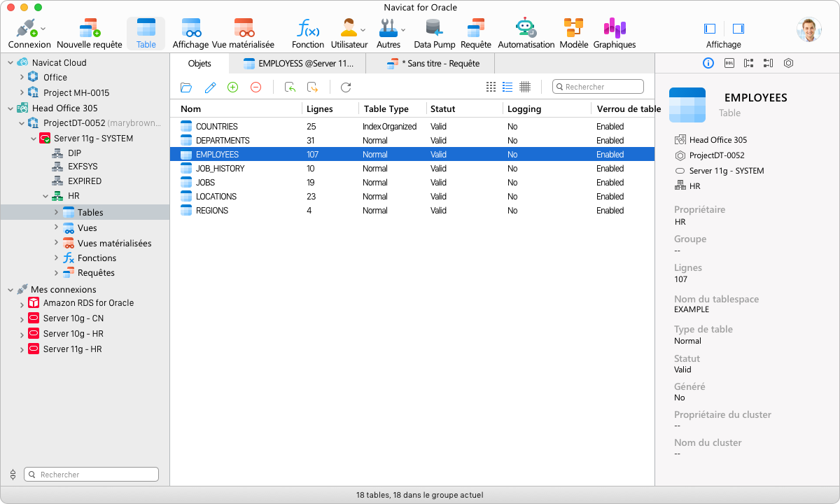Click the design table pencil icon
This screenshot has width=840, height=504.
210,87
